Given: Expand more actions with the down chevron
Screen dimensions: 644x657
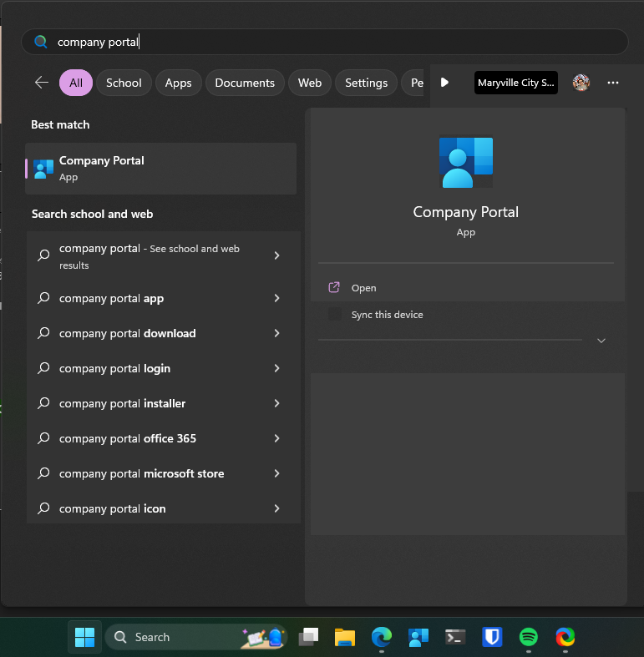Looking at the screenshot, I should 601,341.
